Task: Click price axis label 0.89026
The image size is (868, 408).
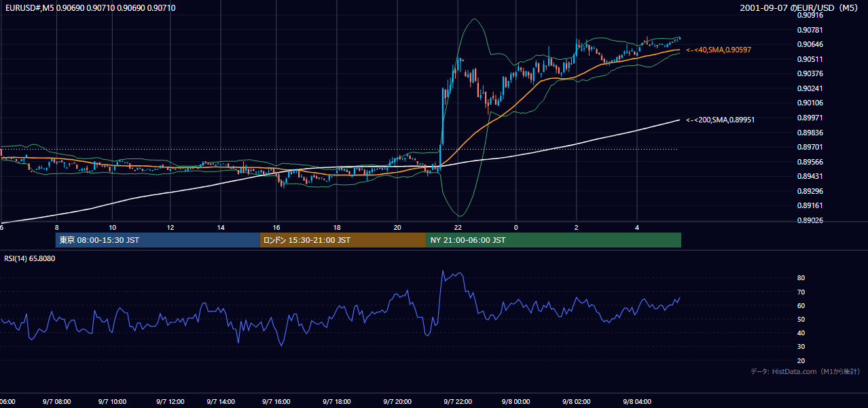Action: click(x=809, y=220)
